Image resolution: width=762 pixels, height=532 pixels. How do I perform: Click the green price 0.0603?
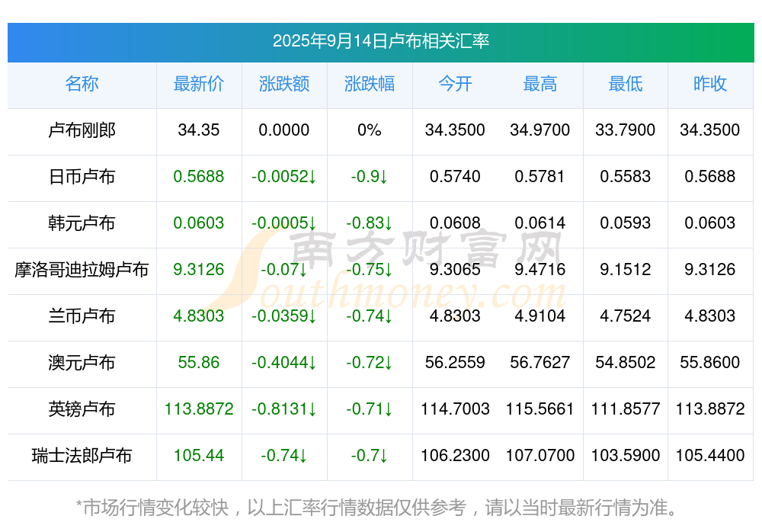(x=199, y=223)
